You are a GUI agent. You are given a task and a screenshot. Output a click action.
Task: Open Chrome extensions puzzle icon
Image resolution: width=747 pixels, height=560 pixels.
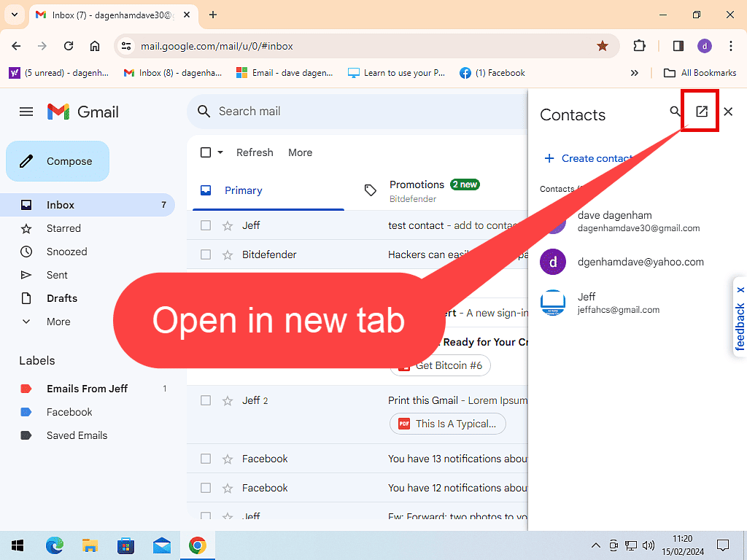tap(639, 46)
